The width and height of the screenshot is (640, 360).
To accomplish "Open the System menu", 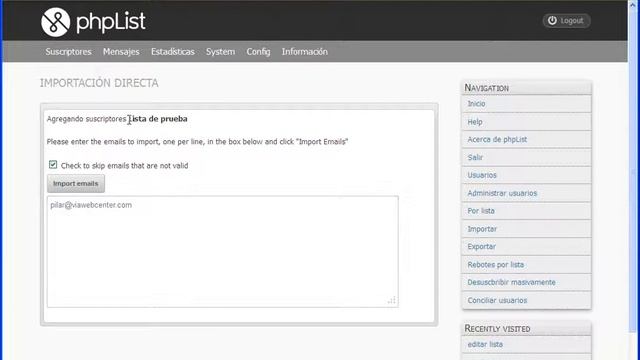I will [220, 52].
